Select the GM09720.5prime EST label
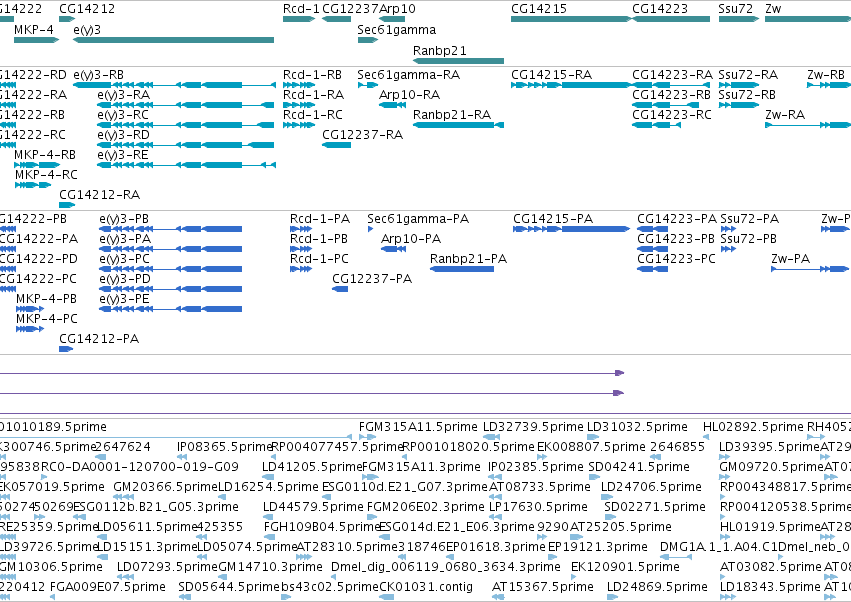The height and width of the screenshot is (602, 851). (771, 467)
